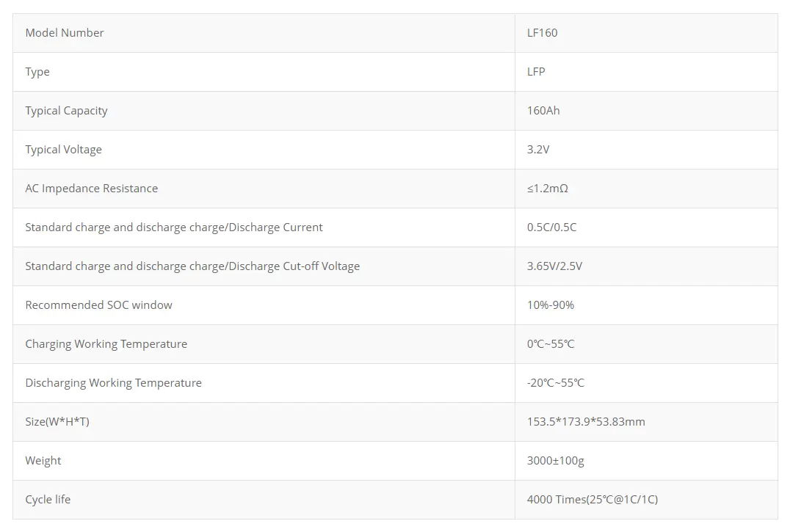Select the 3.2V voltage value

pyautogui.click(x=538, y=150)
